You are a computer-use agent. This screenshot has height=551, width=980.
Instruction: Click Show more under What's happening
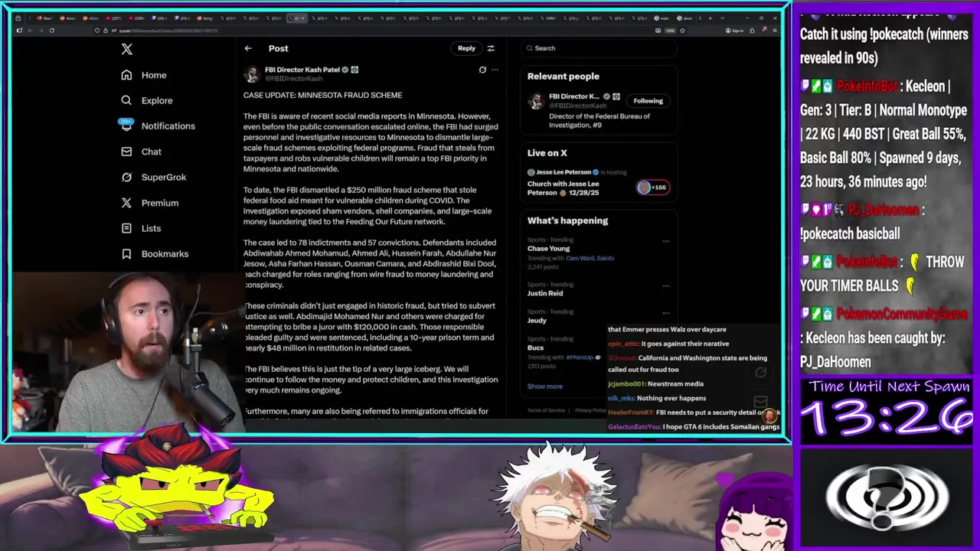coord(544,386)
